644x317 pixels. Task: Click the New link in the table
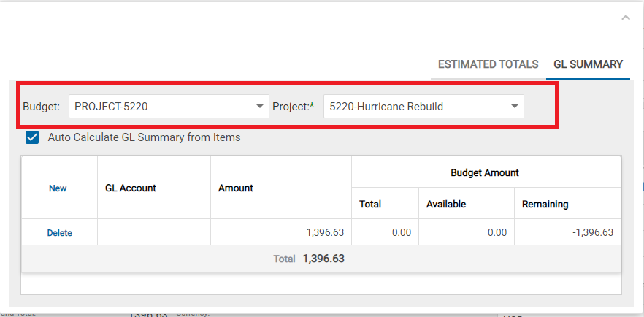[x=58, y=188]
